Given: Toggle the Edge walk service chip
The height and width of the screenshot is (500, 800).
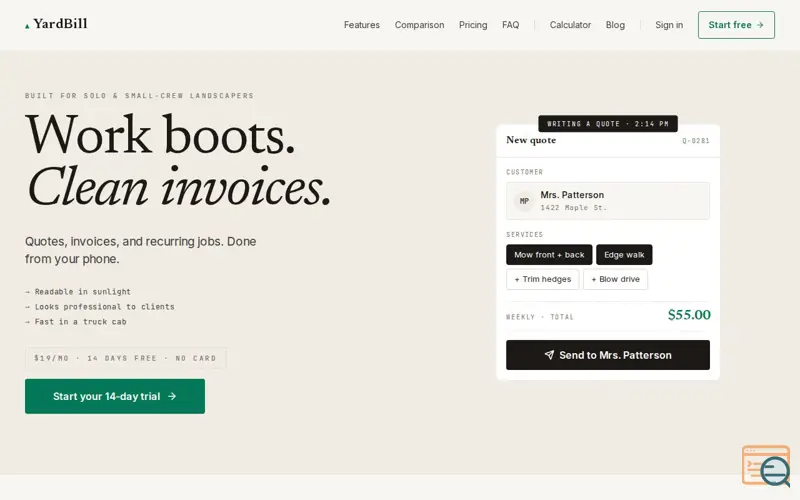Looking at the screenshot, I should [624, 255].
